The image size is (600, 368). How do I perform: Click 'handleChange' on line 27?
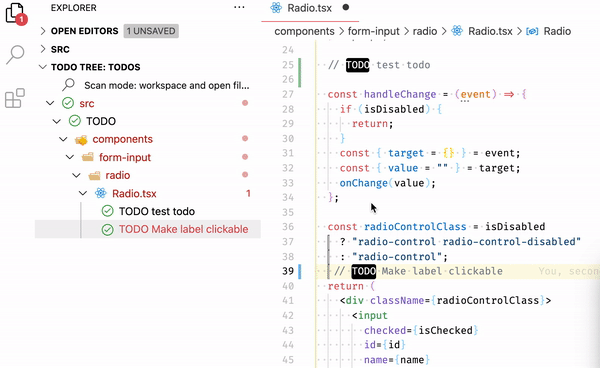[x=400, y=94]
